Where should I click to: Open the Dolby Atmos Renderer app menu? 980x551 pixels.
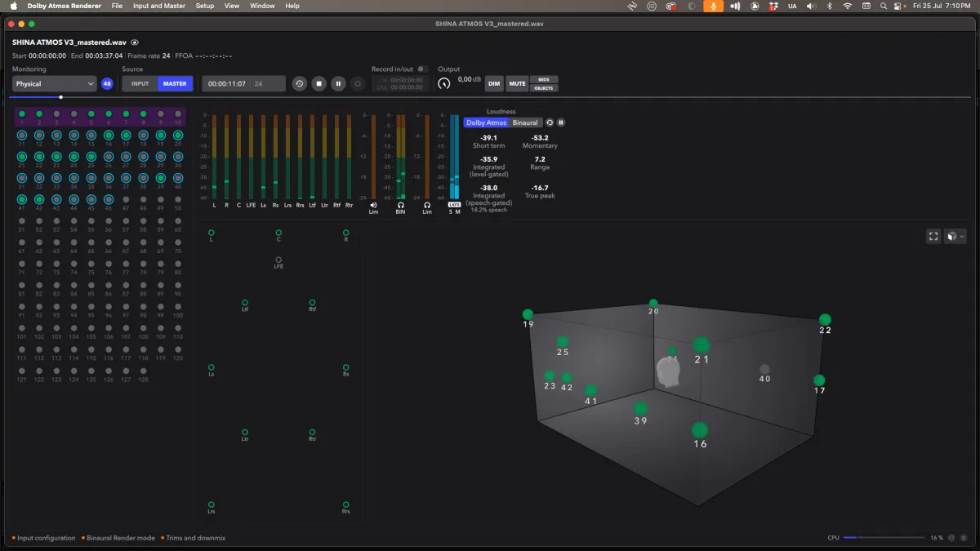pos(65,6)
